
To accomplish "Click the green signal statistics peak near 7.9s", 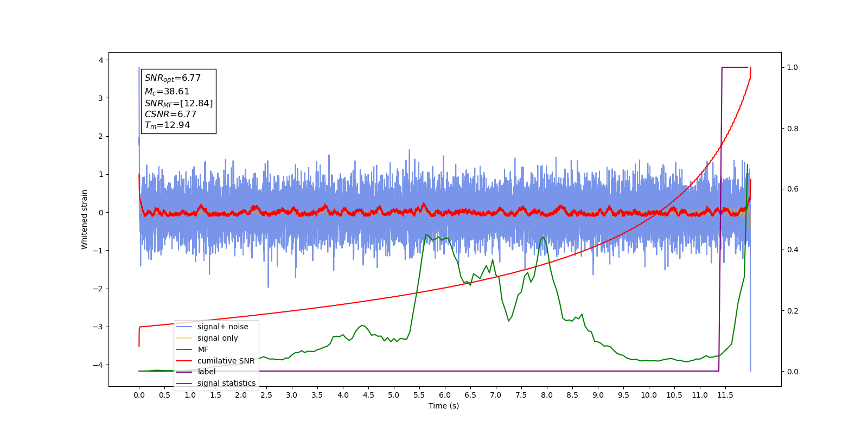I will tap(543, 238).
